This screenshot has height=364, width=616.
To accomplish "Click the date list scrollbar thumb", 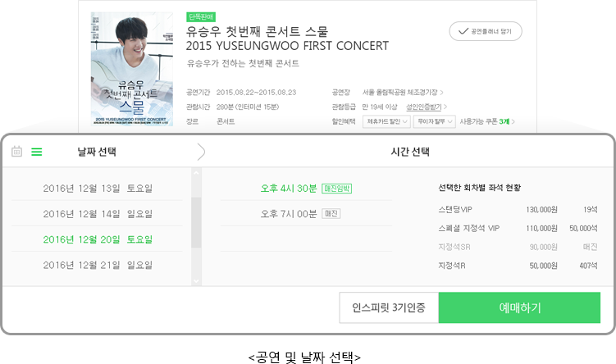I will point(196,222).
